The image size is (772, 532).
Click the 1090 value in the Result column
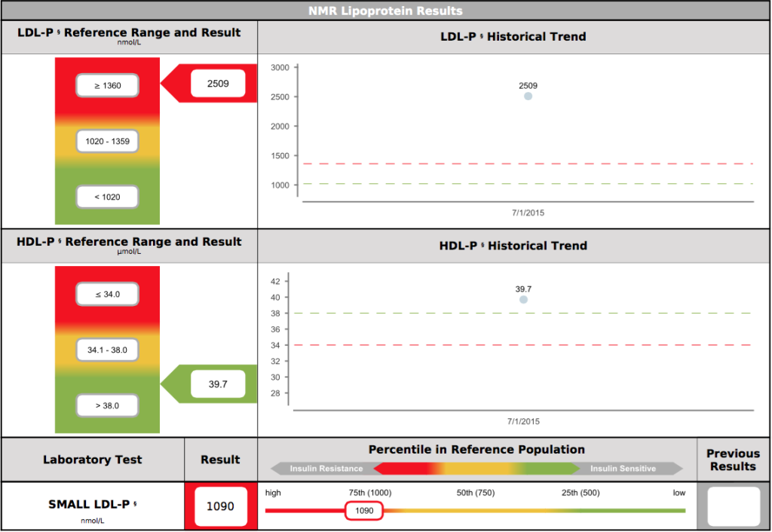[x=220, y=506]
